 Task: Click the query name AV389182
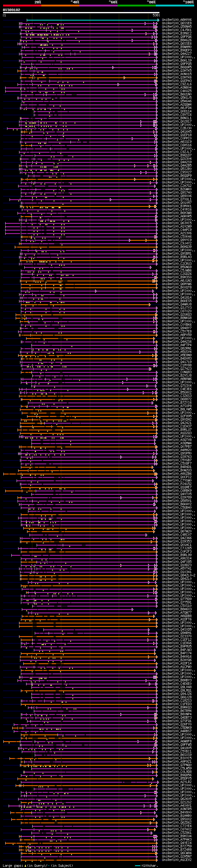click(x=11, y=10)
